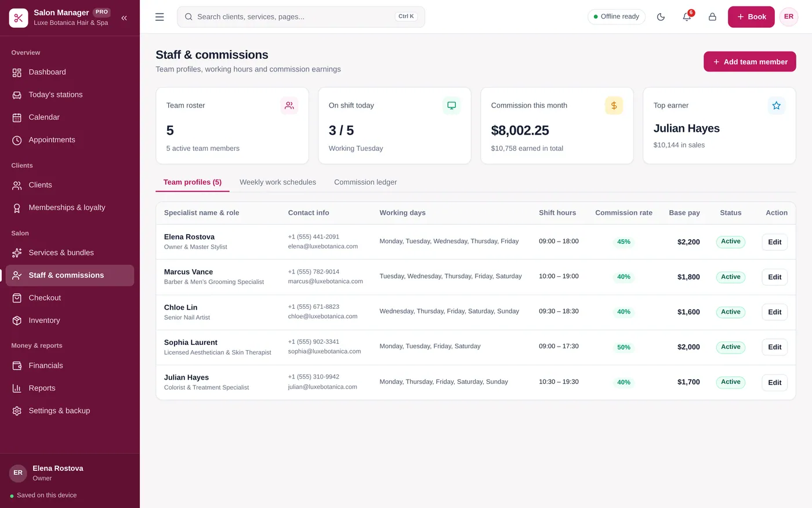Select the Team profiles (5) tab
The height and width of the screenshot is (508, 812).
point(193,182)
